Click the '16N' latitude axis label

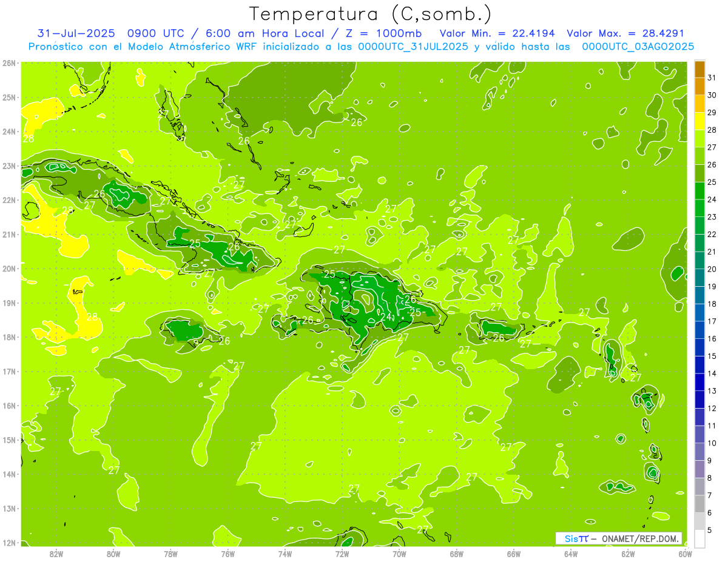8,406
